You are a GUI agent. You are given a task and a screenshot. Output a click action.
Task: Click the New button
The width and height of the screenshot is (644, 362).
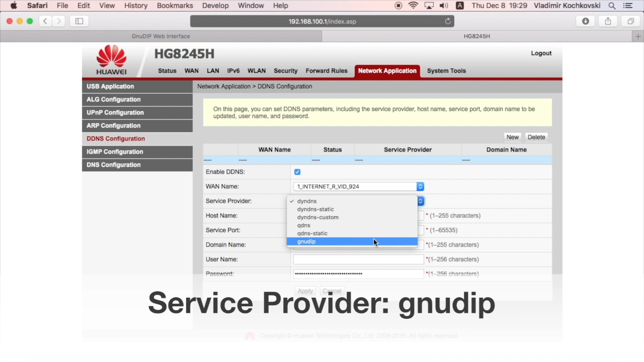[x=513, y=137]
